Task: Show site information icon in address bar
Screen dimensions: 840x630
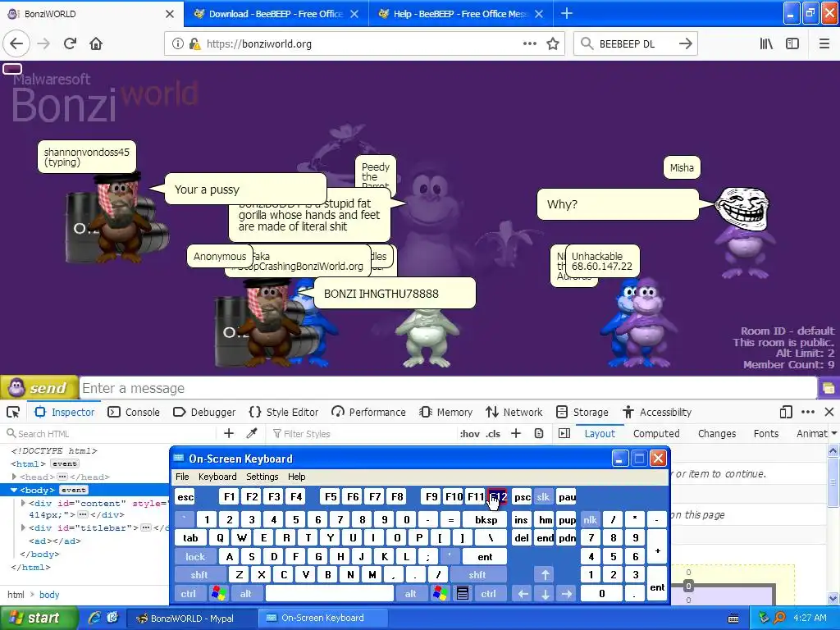Action: click(x=177, y=44)
